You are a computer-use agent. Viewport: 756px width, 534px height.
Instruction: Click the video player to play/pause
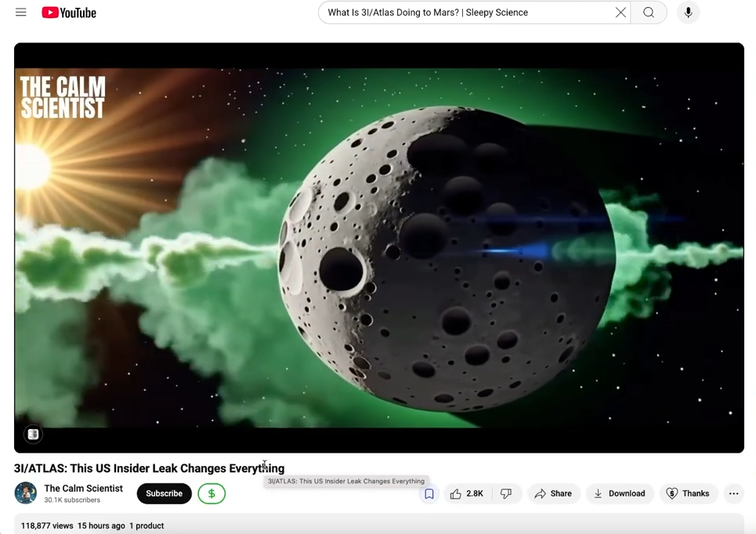379,247
